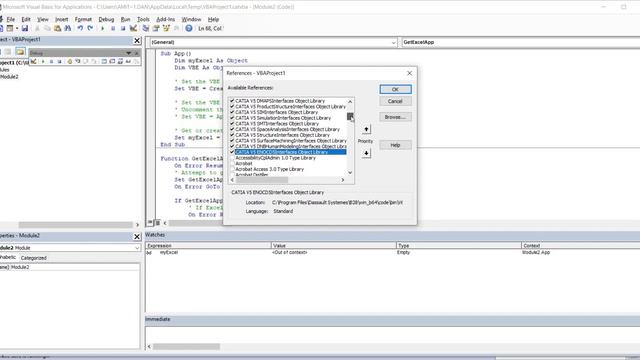The width and height of the screenshot is (640, 360).
Task: Click the Insert UserForm icon in the toolbar
Action: 10,29
